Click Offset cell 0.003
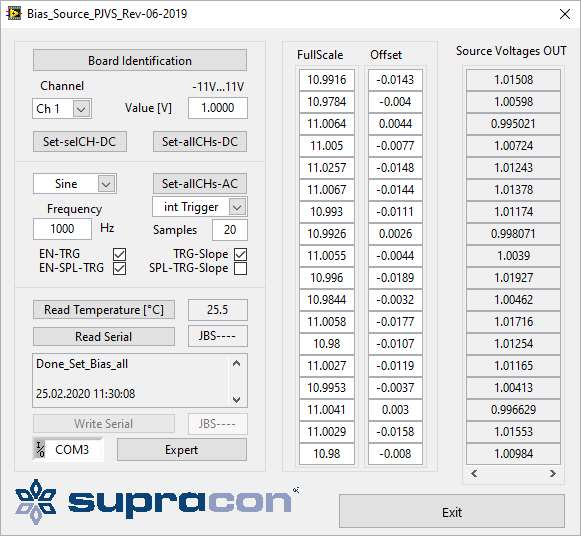 point(395,409)
